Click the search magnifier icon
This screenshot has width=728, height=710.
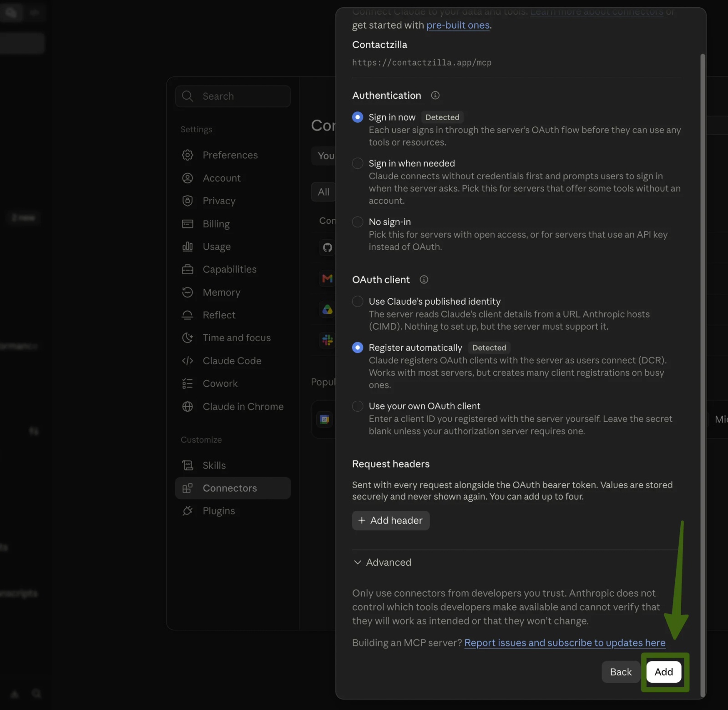[187, 96]
